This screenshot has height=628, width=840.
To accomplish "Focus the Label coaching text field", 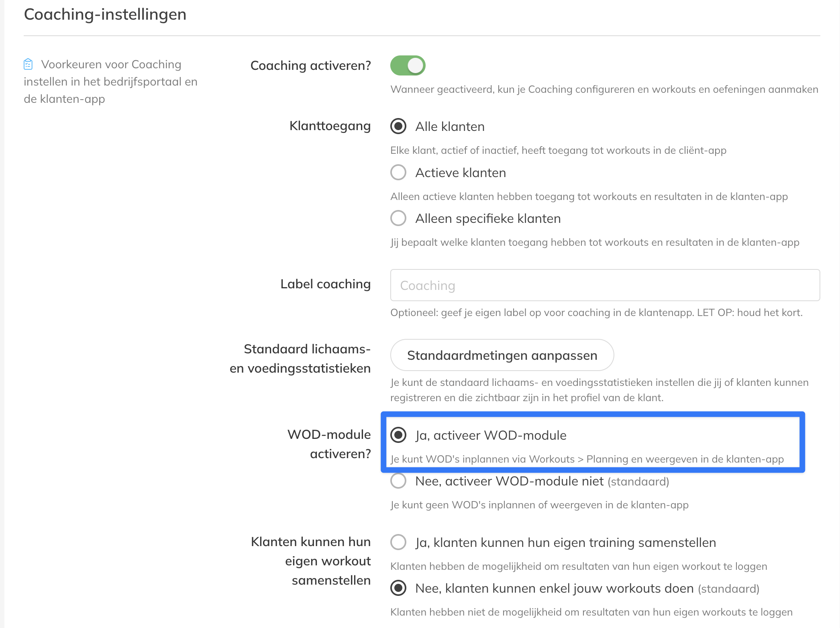I will pyautogui.click(x=605, y=285).
